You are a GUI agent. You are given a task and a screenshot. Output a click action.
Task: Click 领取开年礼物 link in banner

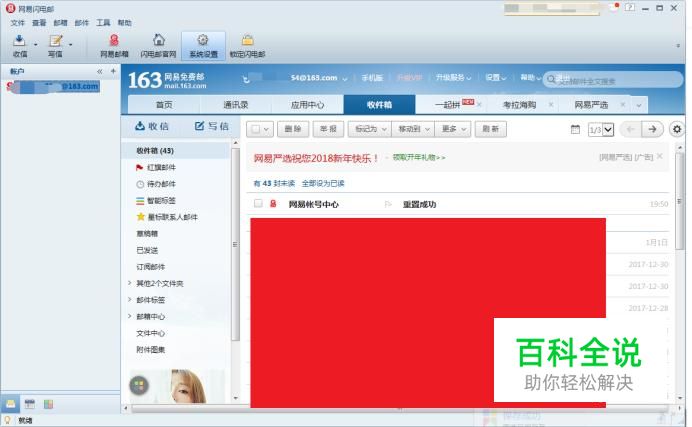tap(419, 157)
